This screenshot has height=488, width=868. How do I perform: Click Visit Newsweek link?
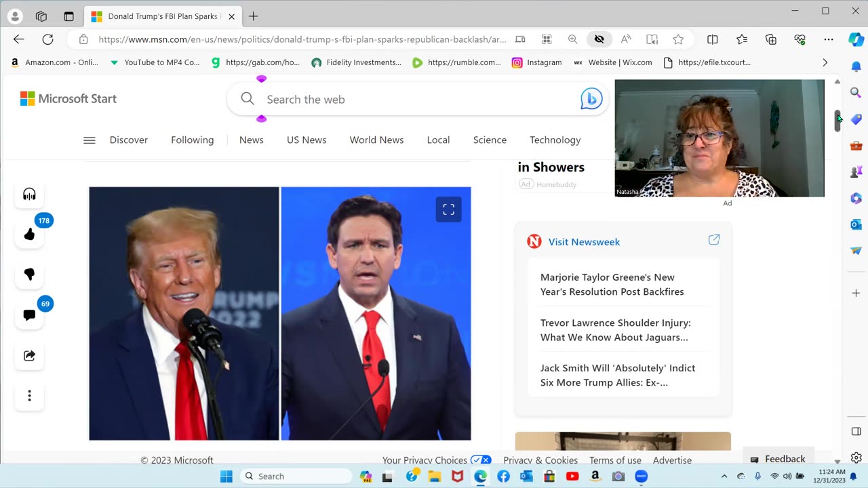(584, 242)
